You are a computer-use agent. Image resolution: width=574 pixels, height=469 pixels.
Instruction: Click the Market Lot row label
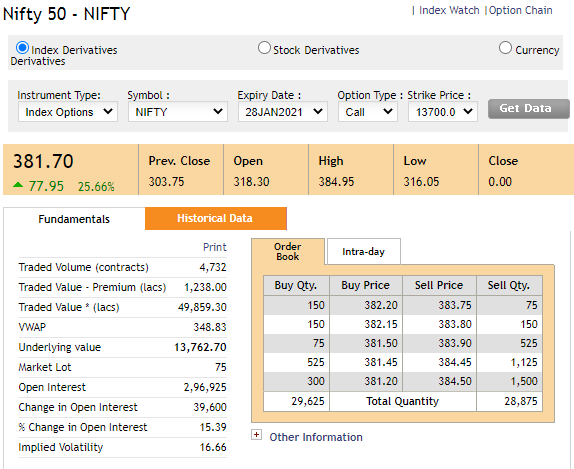point(45,367)
